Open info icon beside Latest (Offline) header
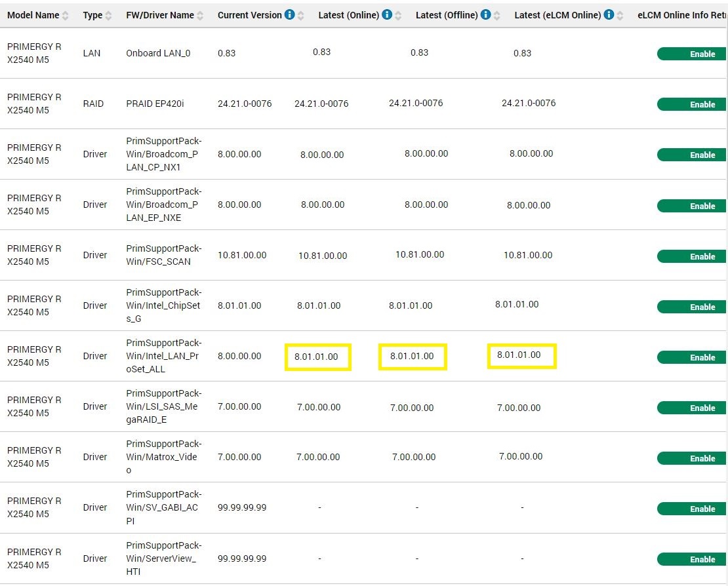 (x=485, y=15)
